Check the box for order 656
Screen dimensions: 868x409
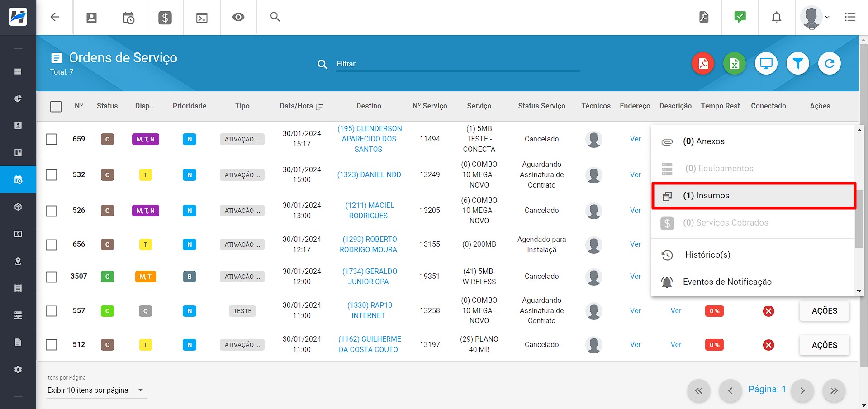point(52,244)
